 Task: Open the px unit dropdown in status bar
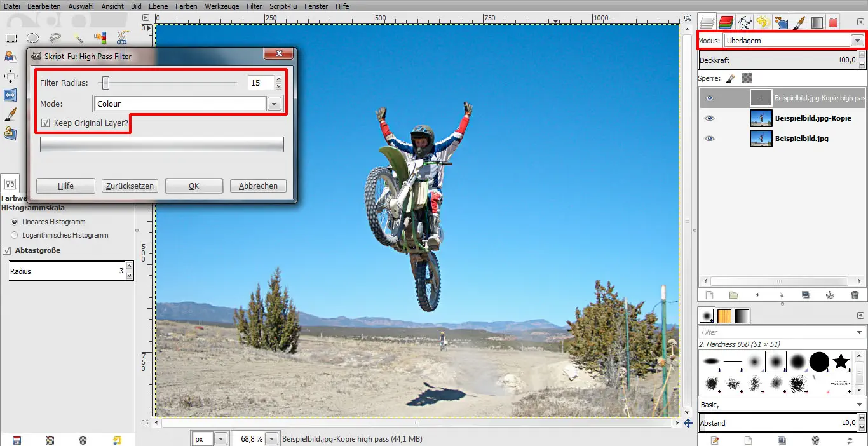220,439
